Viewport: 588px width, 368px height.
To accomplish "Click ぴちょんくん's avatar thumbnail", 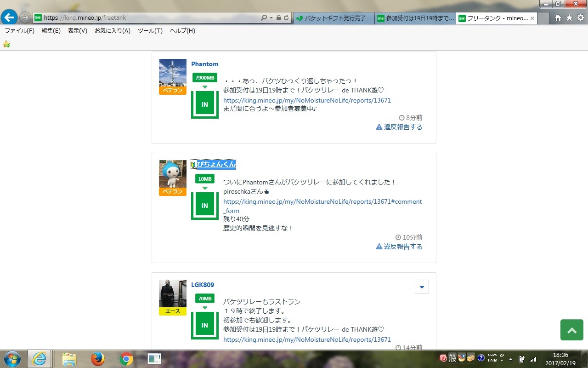I will coord(173,174).
